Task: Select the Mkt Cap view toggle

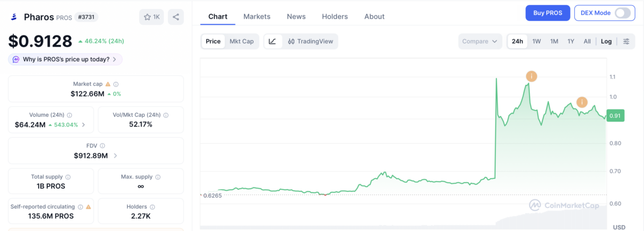Action: point(241,41)
